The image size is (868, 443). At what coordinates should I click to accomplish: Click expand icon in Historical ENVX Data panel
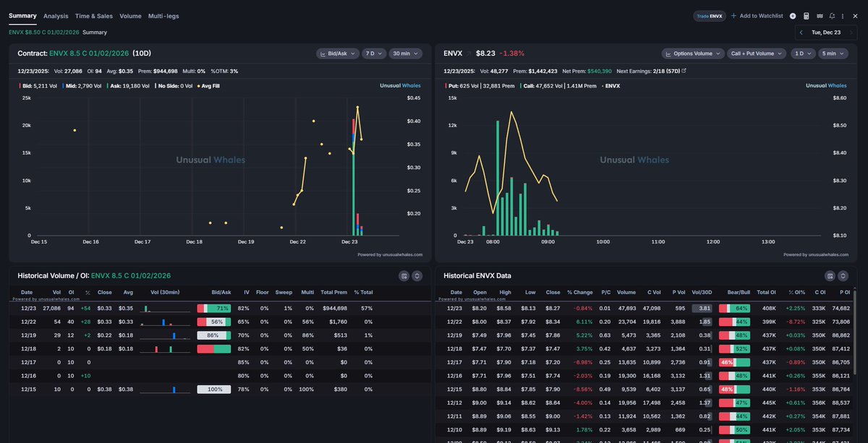tap(843, 276)
